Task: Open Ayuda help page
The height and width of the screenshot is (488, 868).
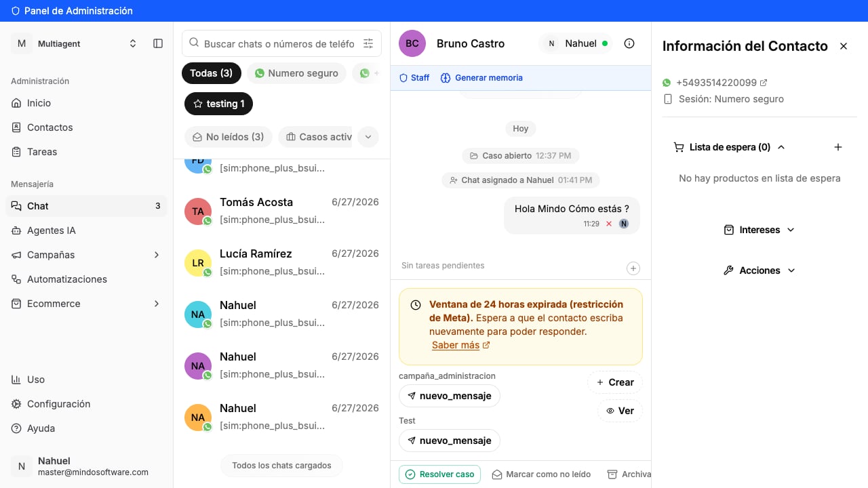Action: [x=86, y=428]
